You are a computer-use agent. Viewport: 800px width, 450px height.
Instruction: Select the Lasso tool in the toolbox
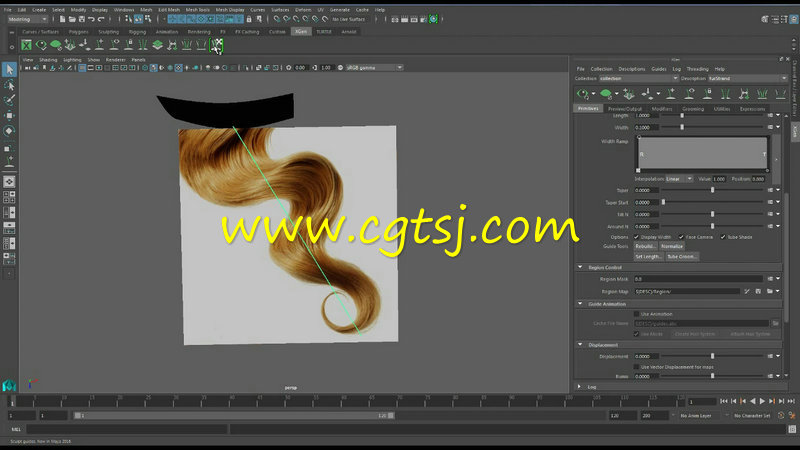[x=9, y=85]
